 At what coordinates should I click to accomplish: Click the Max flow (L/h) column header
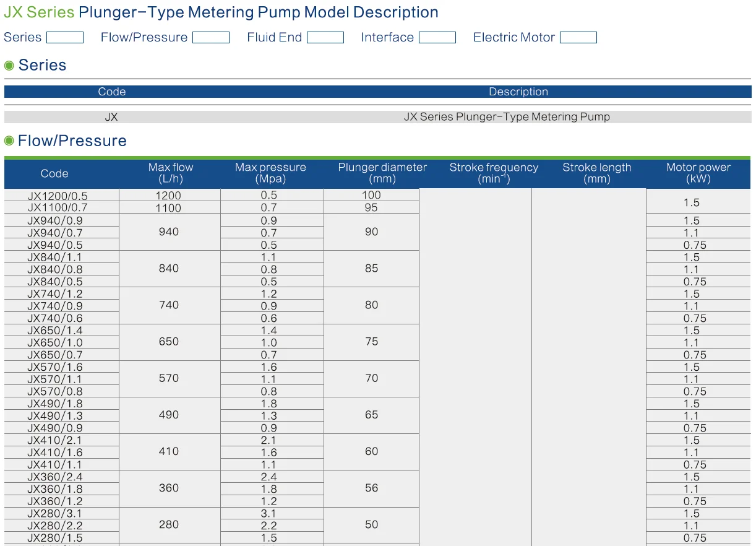pyautogui.click(x=171, y=173)
